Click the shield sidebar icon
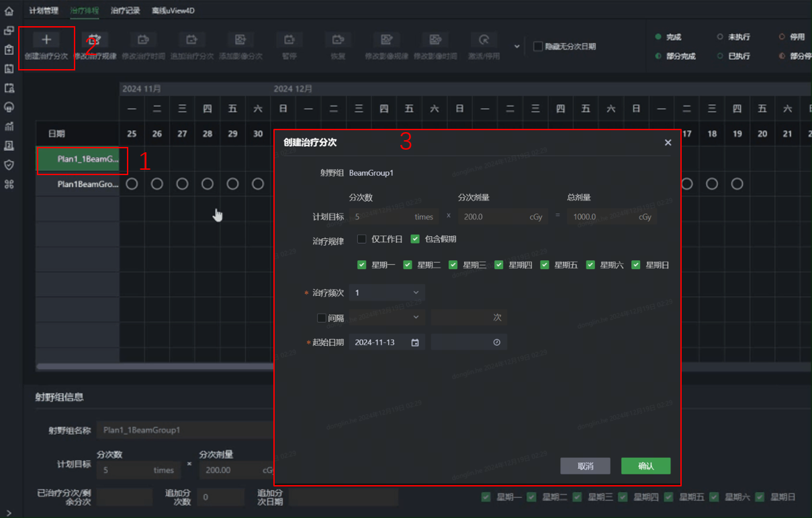Viewport: 812px width, 518px height. [x=9, y=164]
